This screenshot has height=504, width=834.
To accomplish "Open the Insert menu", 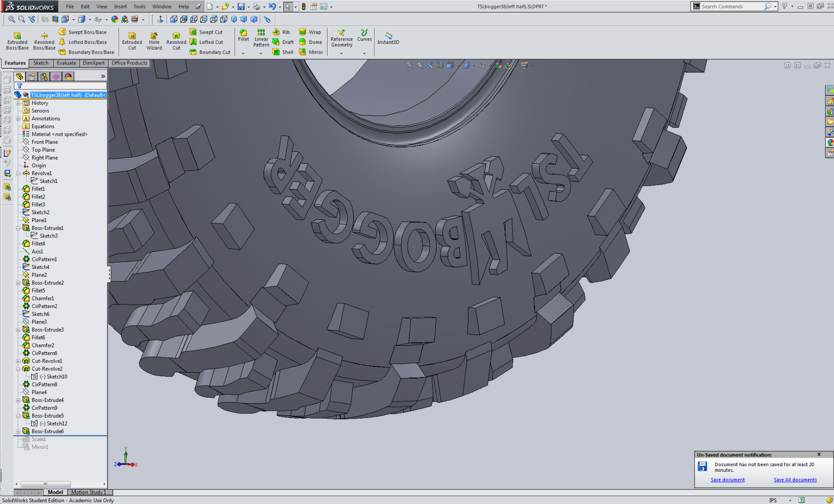I will 120,6.
